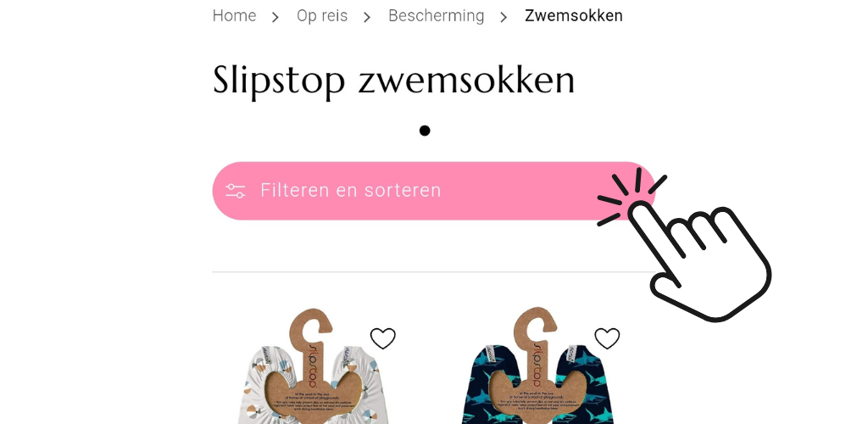Open the Filteren en sorteren button
Image resolution: width=868 pixels, height=424 pixels.
pos(434,191)
